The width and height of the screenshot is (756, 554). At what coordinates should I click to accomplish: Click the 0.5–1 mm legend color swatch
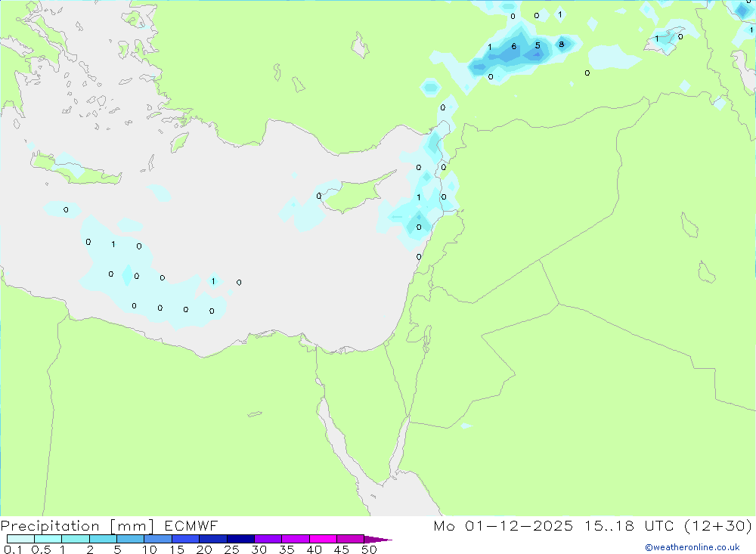[48, 539]
